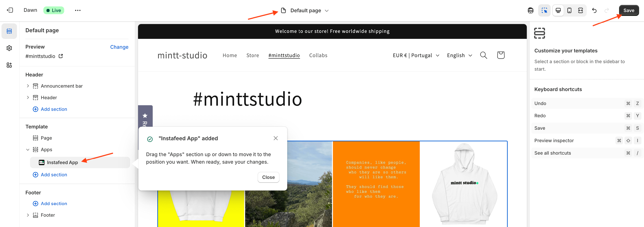Open search in the store preview
644x227 pixels.
(x=483, y=55)
